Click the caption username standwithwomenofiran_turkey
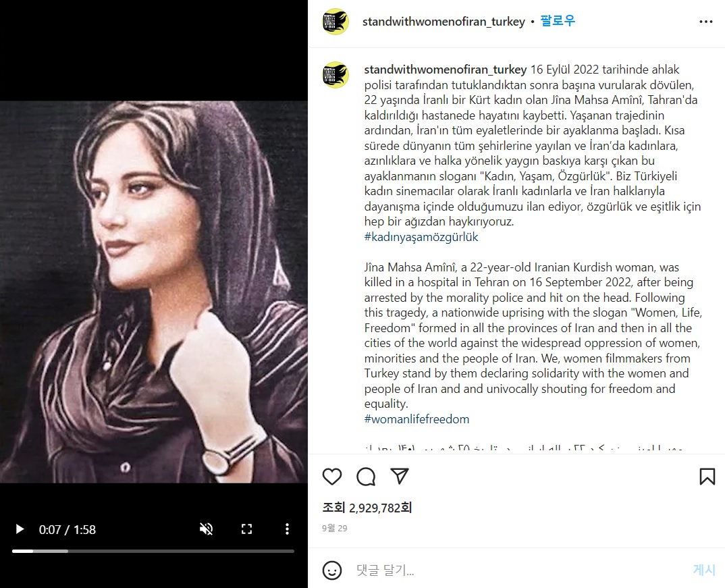Image resolution: width=725 pixels, height=588 pixels. 446,70
